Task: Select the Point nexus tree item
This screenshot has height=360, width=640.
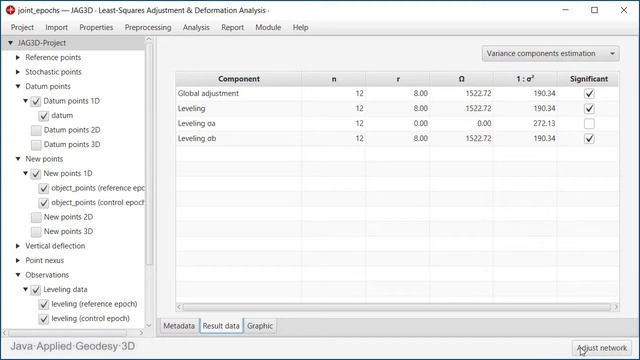Action: click(44, 260)
